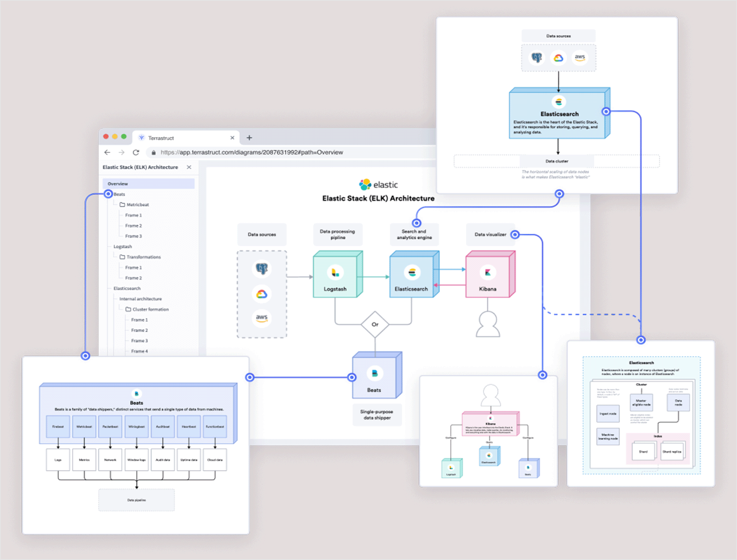Viewport: 737px width, 560px height.
Task: Select Frame 3 under Metricbeat
Action: pos(133,236)
